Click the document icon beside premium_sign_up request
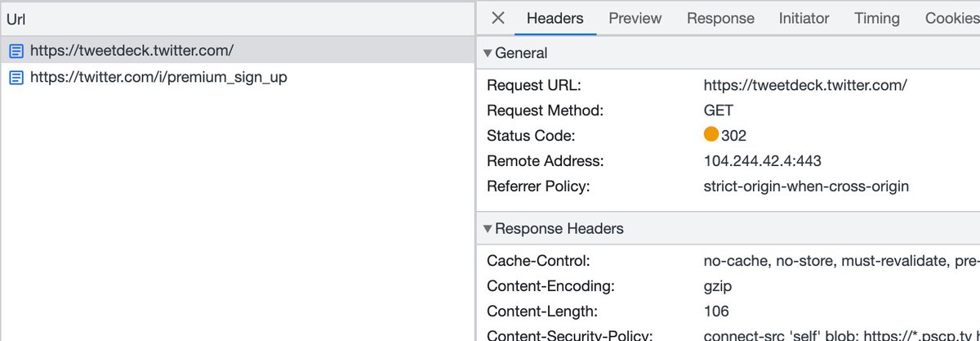This screenshot has height=341, width=980. (x=16, y=79)
